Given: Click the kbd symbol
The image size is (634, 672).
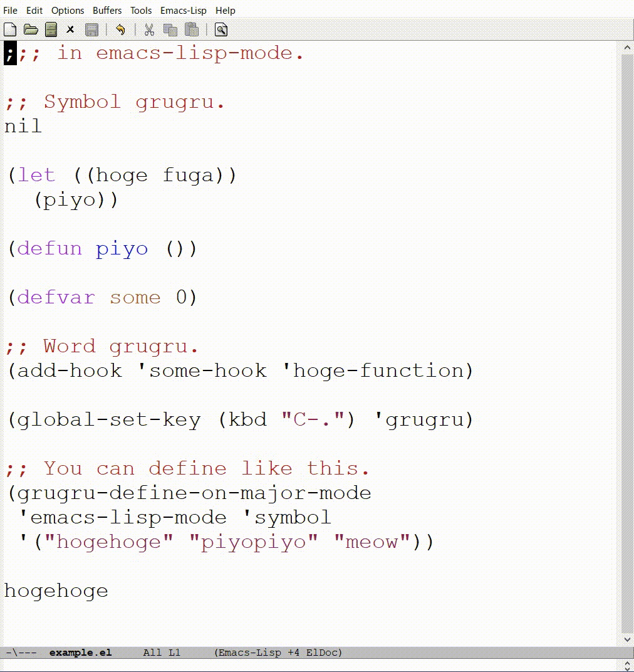Looking at the screenshot, I should pyautogui.click(x=247, y=419).
